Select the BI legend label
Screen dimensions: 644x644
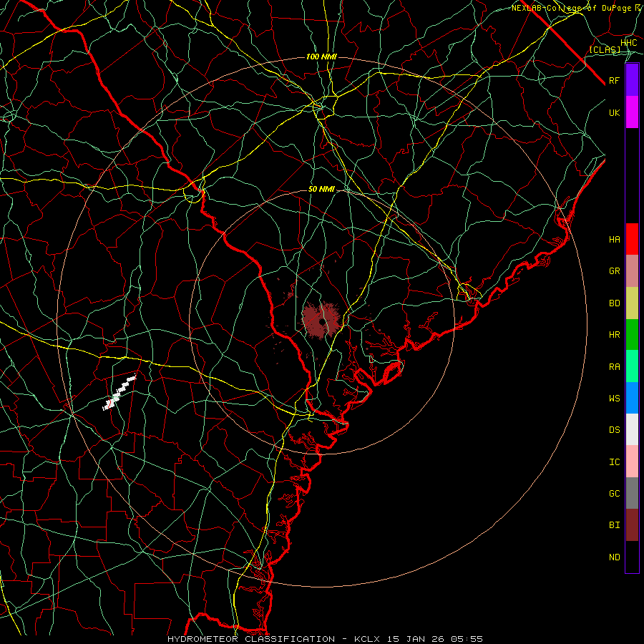point(614,525)
